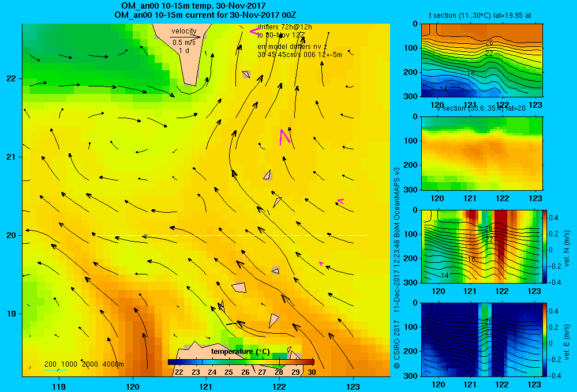Click longitude label '121' on main map axis
This screenshot has height=392, width=577.
click(206, 386)
